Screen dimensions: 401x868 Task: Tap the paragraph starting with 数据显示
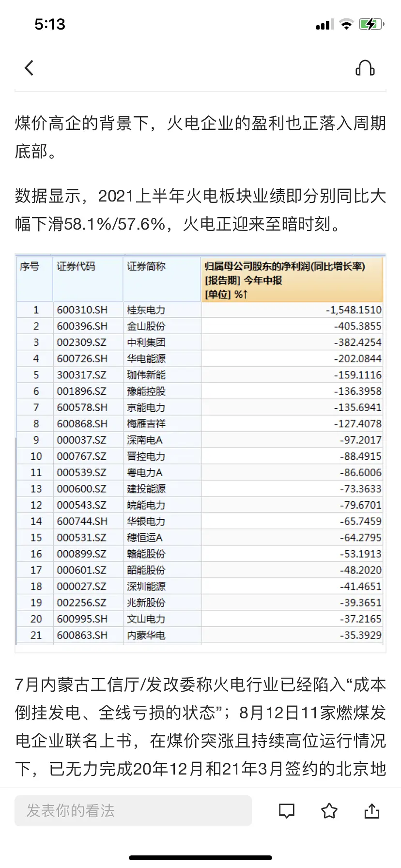pyautogui.click(x=200, y=210)
